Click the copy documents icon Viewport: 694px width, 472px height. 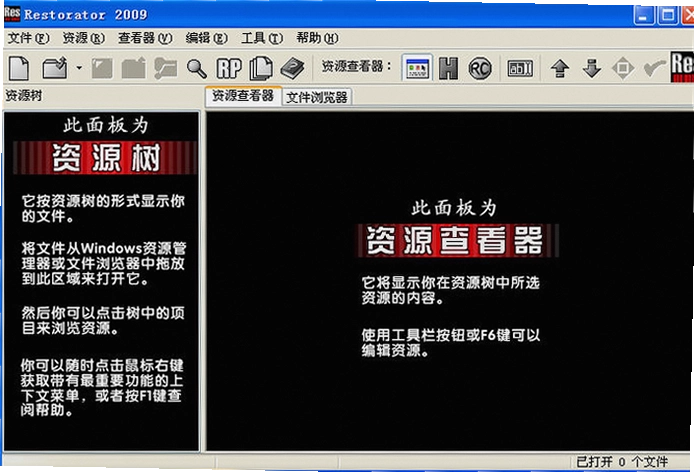click(261, 68)
